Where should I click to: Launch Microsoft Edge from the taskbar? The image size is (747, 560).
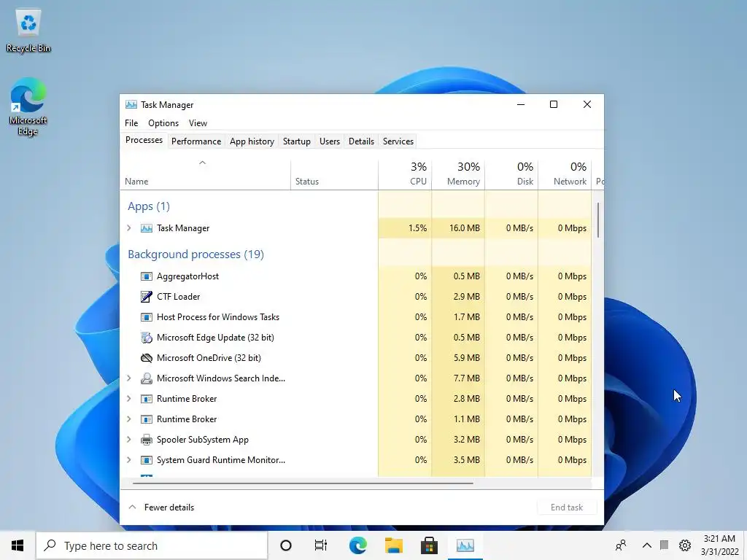(x=357, y=545)
